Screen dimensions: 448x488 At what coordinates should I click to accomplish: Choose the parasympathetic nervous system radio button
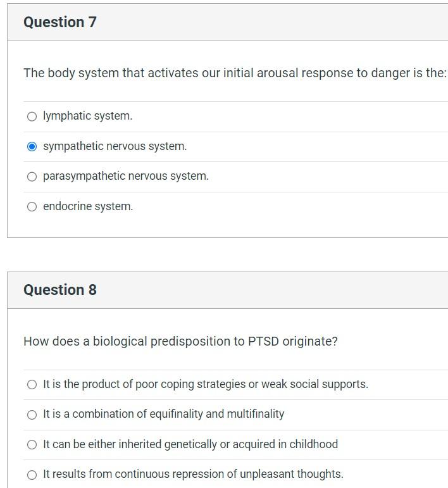(x=32, y=177)
